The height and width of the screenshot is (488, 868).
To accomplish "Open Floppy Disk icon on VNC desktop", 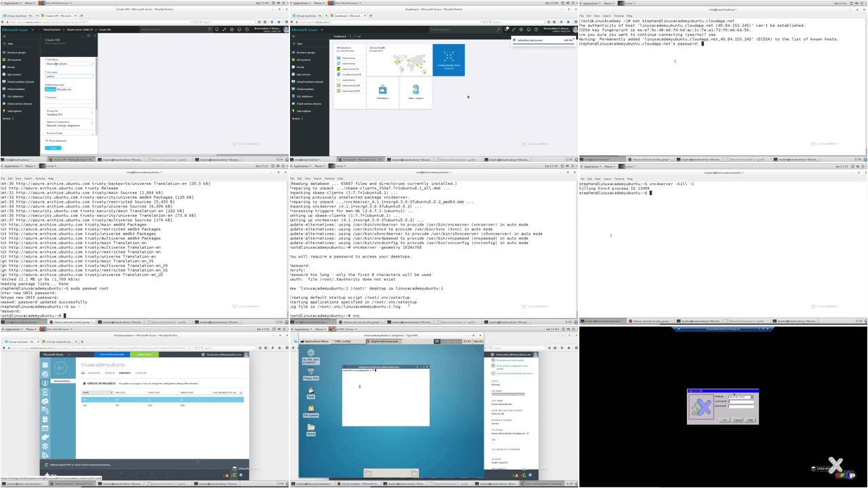I will point(310,375).
